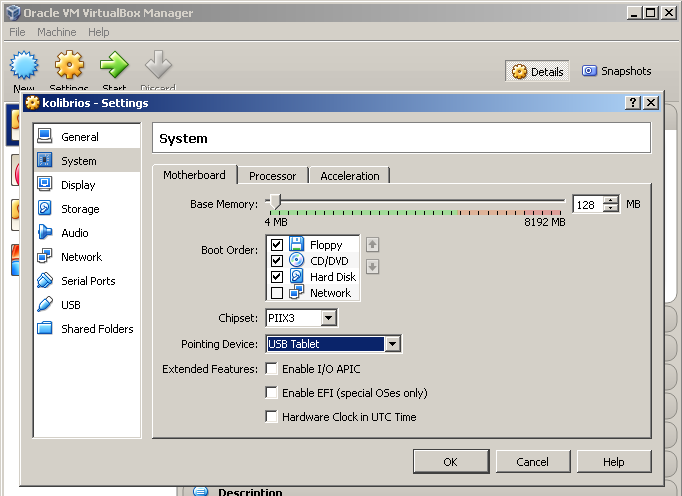Viewport: 682px width, 496px height.
Task: Click the New virtual machine toolbar icon
Action: (24, 65)
